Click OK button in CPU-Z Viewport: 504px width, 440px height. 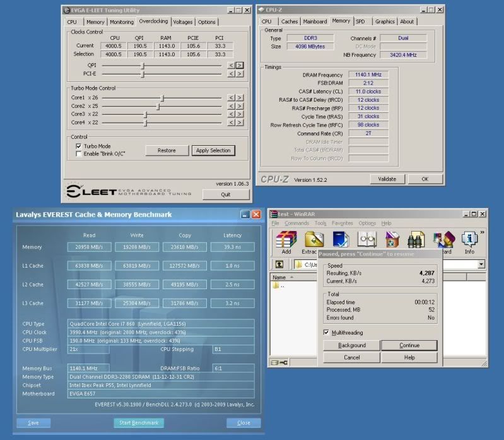coord(425,179)
